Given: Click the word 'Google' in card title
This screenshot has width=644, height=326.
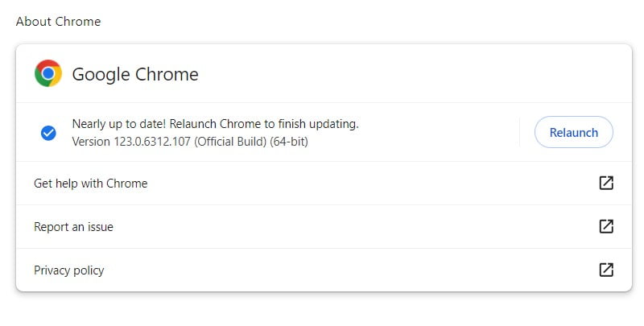Looking at the screenshot, I should click(101, 75).
